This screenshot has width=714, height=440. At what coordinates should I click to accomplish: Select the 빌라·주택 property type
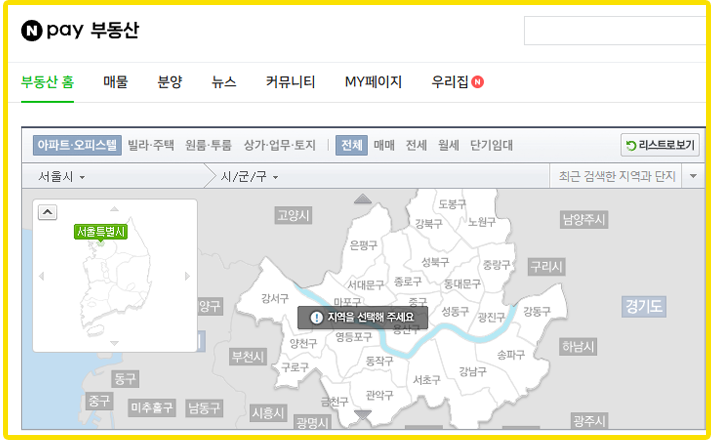click(151, 145)
